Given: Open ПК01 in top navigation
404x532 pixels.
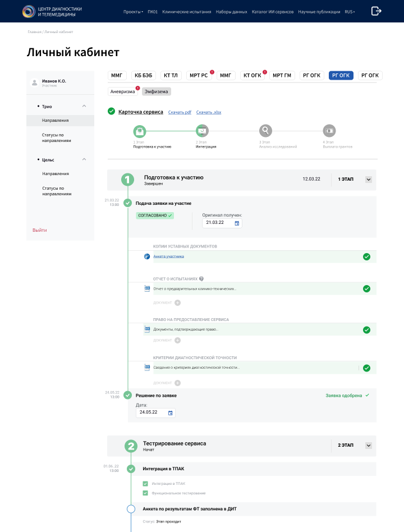Looking at the screenshot, I should point(153,12).
